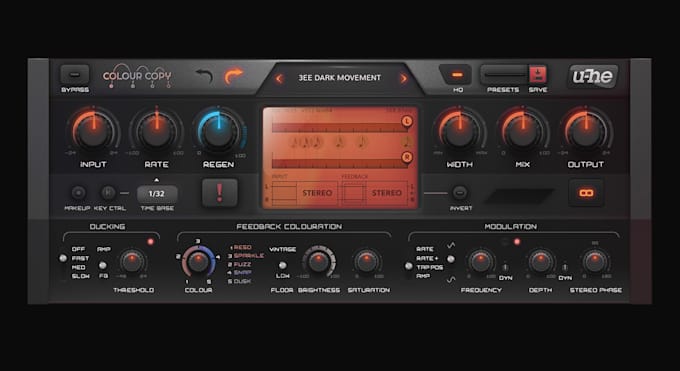Click the Ducking activity LED
This screenshot has height=371, width=680.
pos(150,242)
